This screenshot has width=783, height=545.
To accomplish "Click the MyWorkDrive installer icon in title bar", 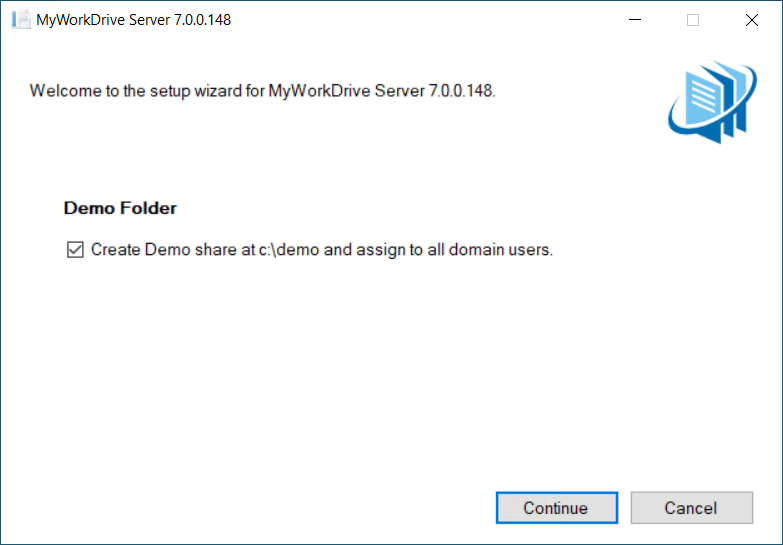I will click(20, 19).
